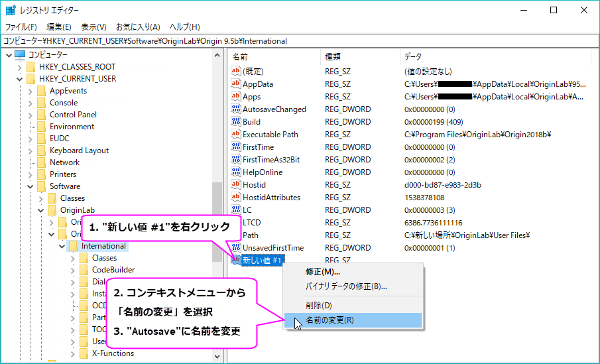Maximize the Registry Editor window

[x=554, y=11]
